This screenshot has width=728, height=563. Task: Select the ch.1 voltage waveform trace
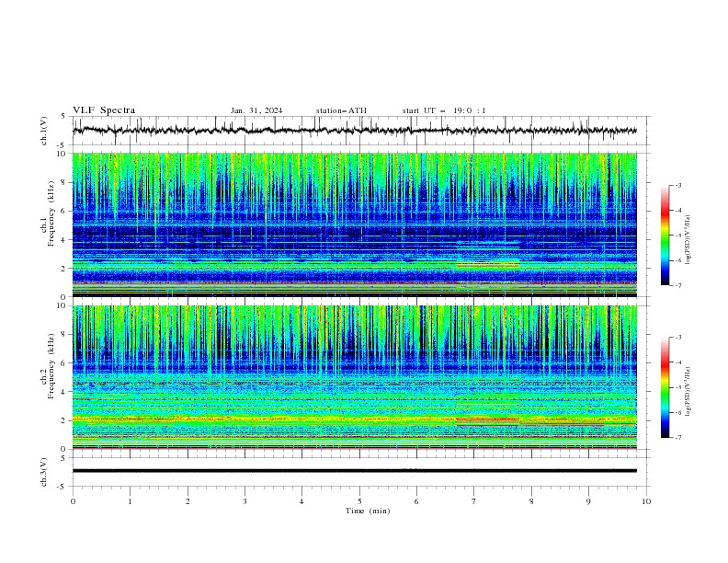355,131
